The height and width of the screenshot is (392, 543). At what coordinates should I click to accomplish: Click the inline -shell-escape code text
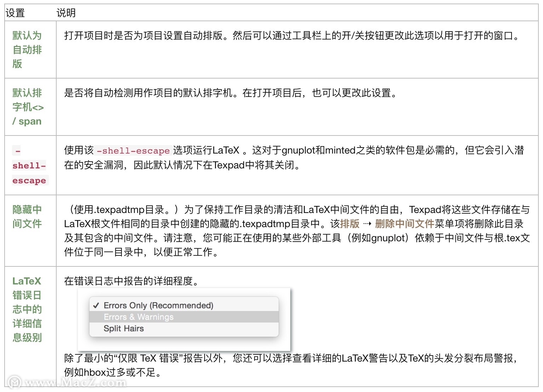[133, 151]
